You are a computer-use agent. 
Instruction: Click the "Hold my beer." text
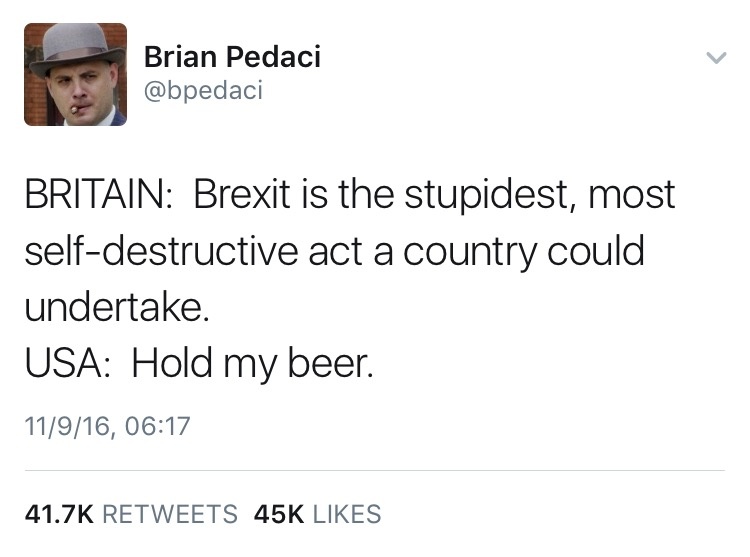[252, 364]
